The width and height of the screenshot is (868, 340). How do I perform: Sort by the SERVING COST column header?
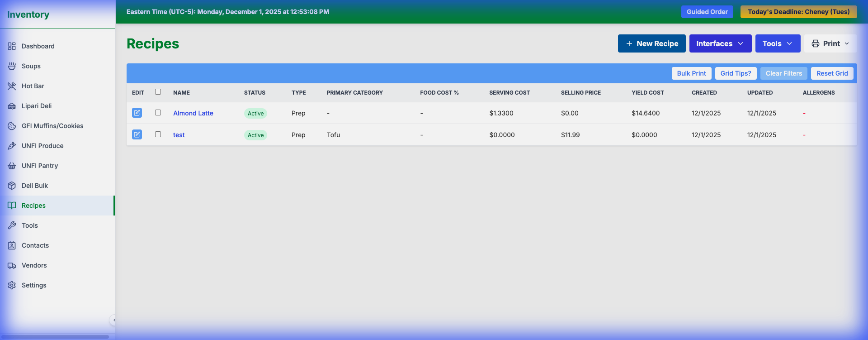[x=509, y=92]
